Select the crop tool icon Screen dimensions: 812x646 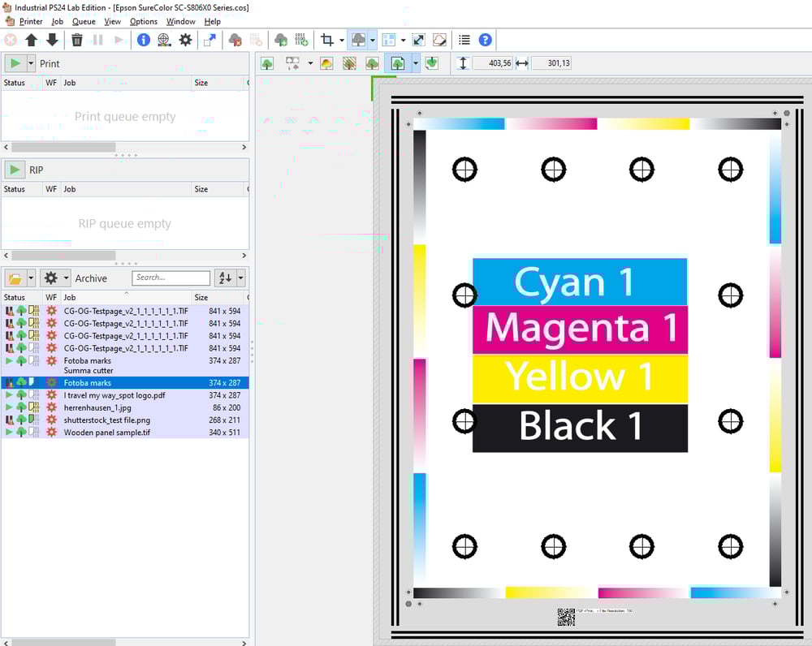tap(327, 40)
